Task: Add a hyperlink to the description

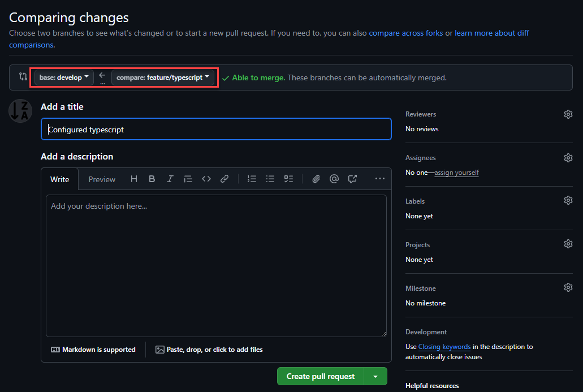Action: click(x=224, y=179)
